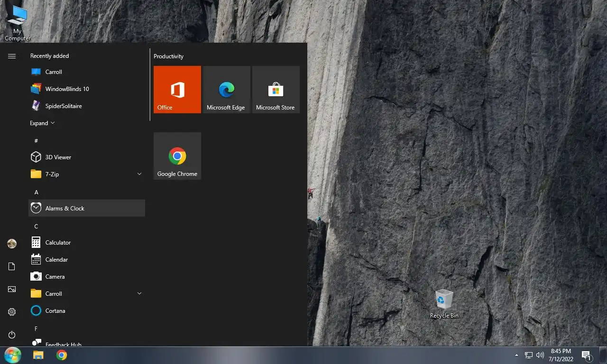Open the Recycle Bin on desktop
This screenshot has width=607, height=364.
point(444,304)
